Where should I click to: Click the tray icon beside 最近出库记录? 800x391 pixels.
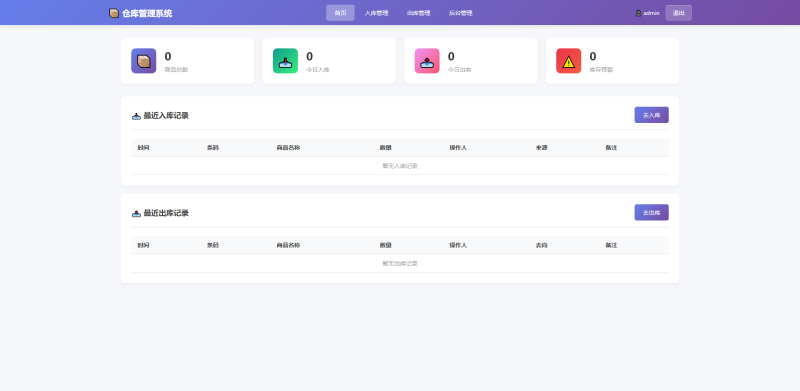point(136,213)
